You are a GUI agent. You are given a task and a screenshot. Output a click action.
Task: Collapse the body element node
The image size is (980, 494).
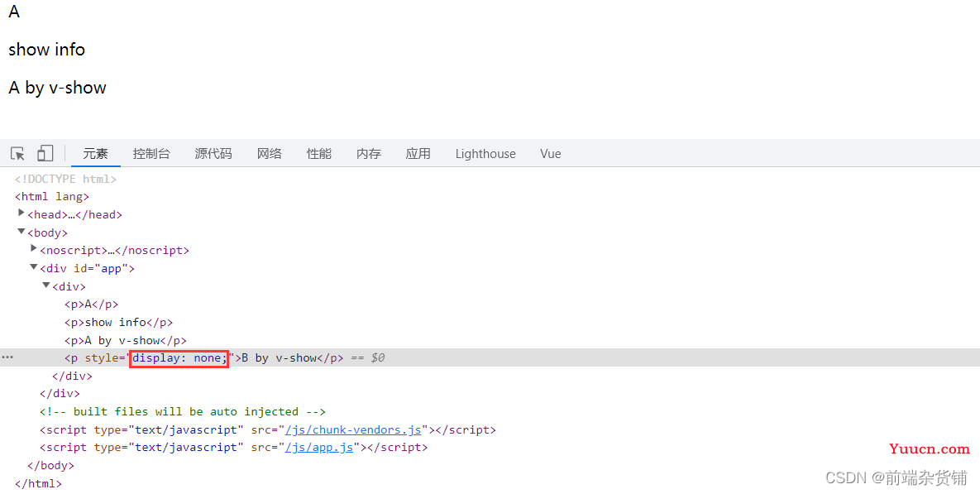click(22, 232)
